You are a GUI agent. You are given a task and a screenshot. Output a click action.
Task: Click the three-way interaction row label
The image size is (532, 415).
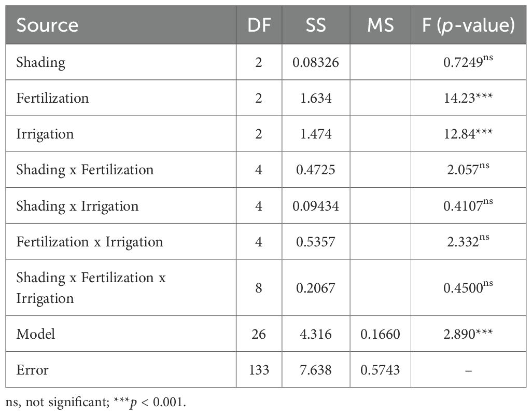(91, 288)
